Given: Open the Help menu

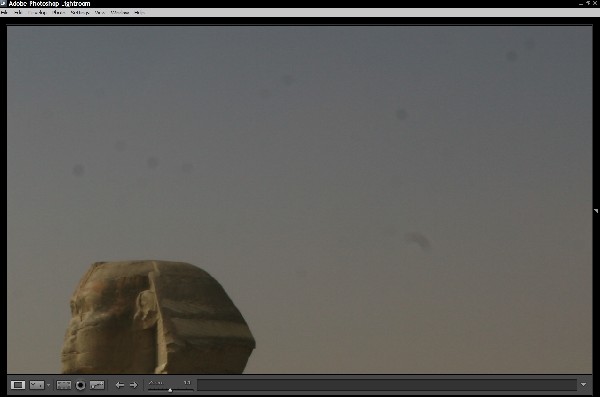Looking at the screenshot, I should (x=140, y=13).
